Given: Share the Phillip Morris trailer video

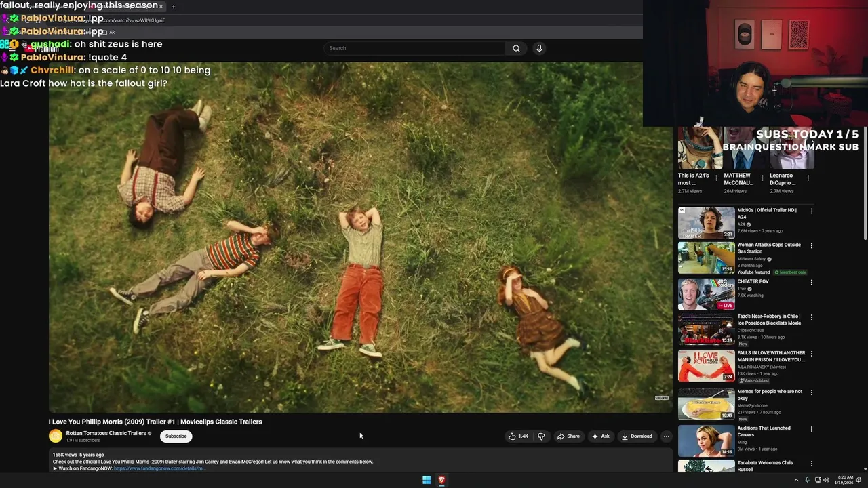Looking at the screenshot, I should (568, 436).
